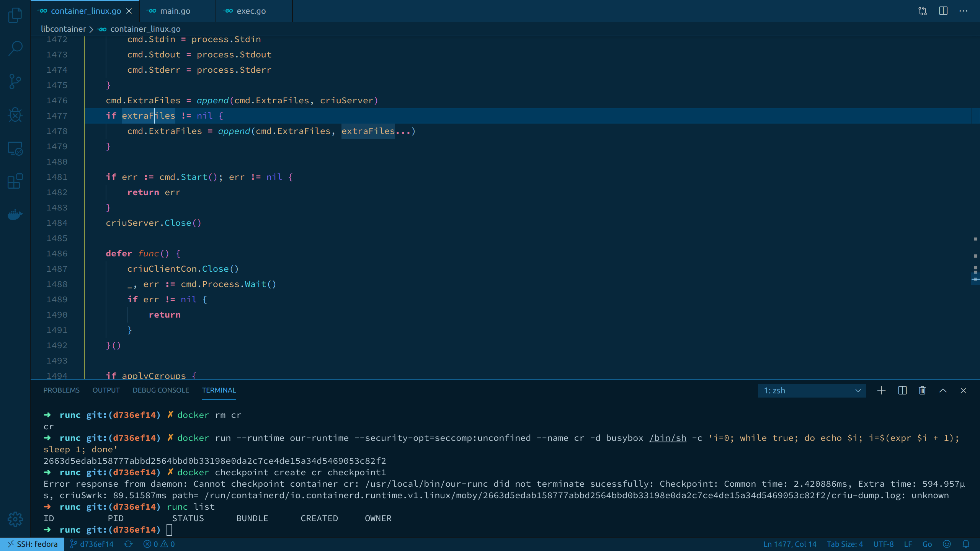The image size is (980, 551).
Task: Open the Source Control view
Action: click(x=15, y=81)
